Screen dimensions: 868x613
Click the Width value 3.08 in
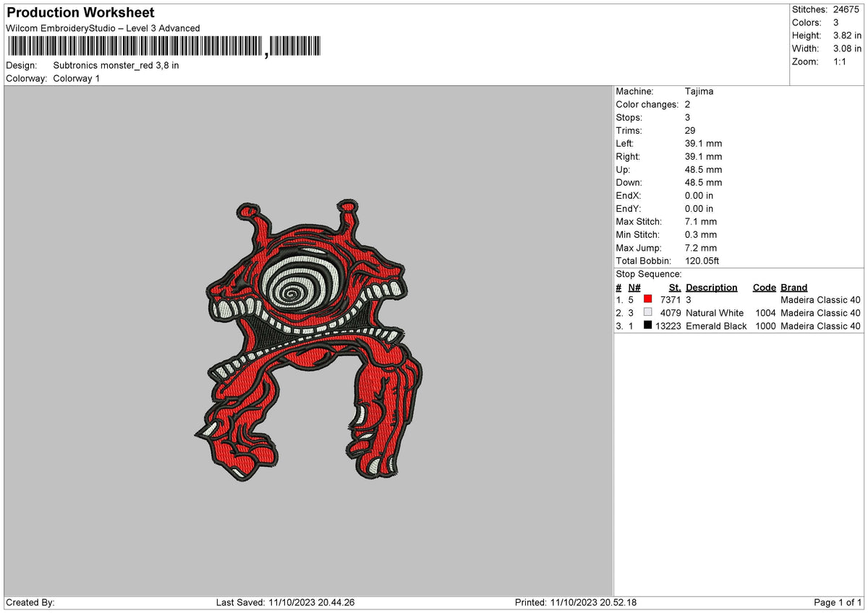tap(848, 48)
